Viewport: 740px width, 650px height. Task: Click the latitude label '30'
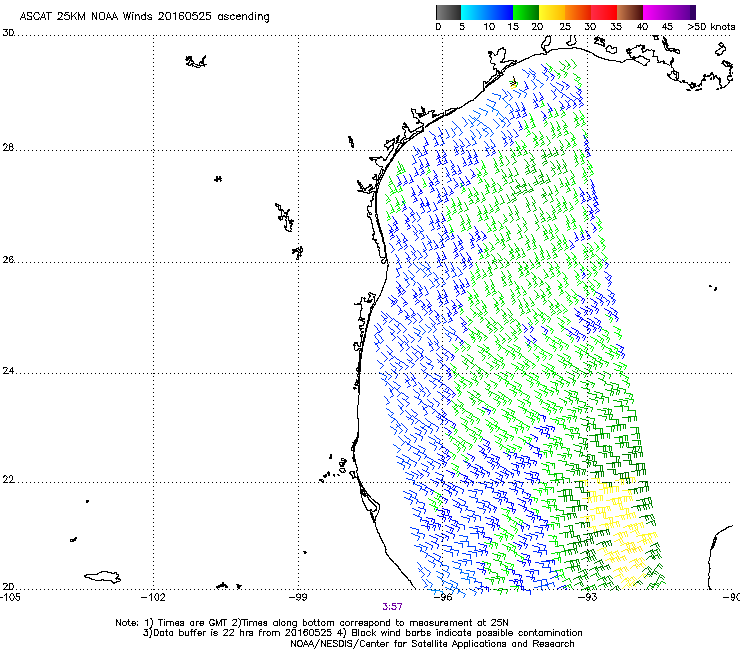point(8,33)
